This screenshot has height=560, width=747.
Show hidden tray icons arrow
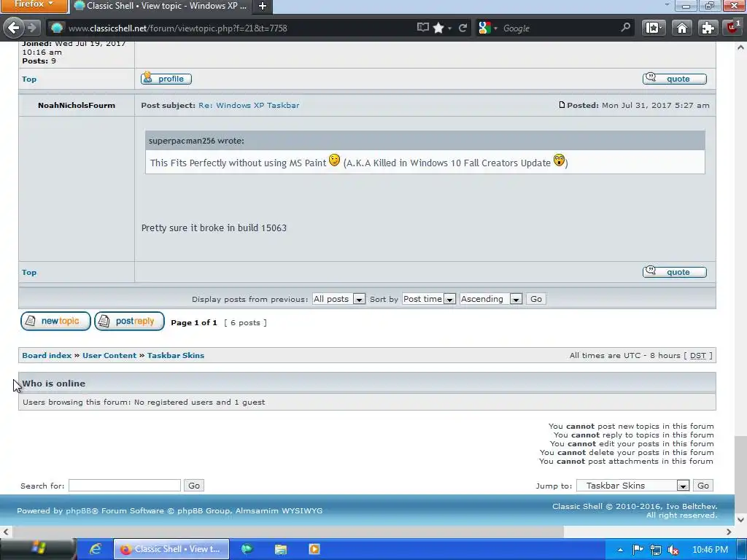coord(620,550)
